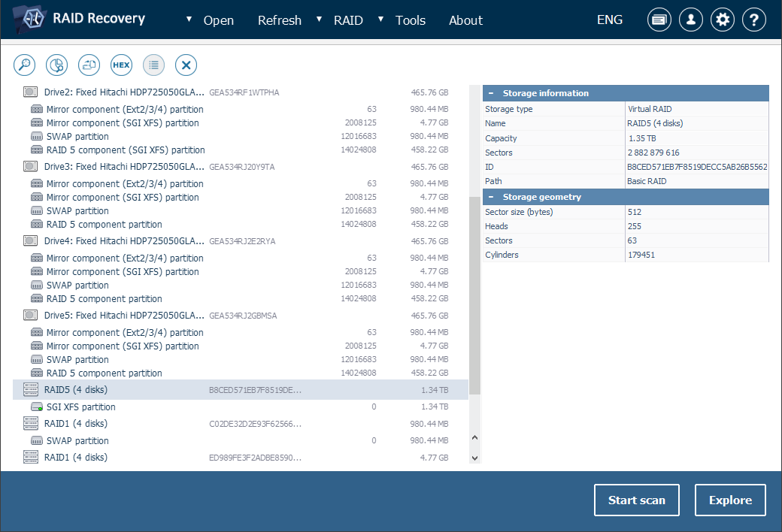
Task: Click the save disk image icon
Action: point(89,65)
